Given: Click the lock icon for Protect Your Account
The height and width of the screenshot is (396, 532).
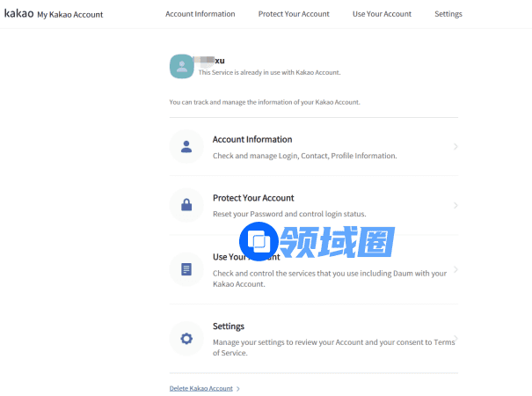Looking at the screenshot, I should 186,205.
